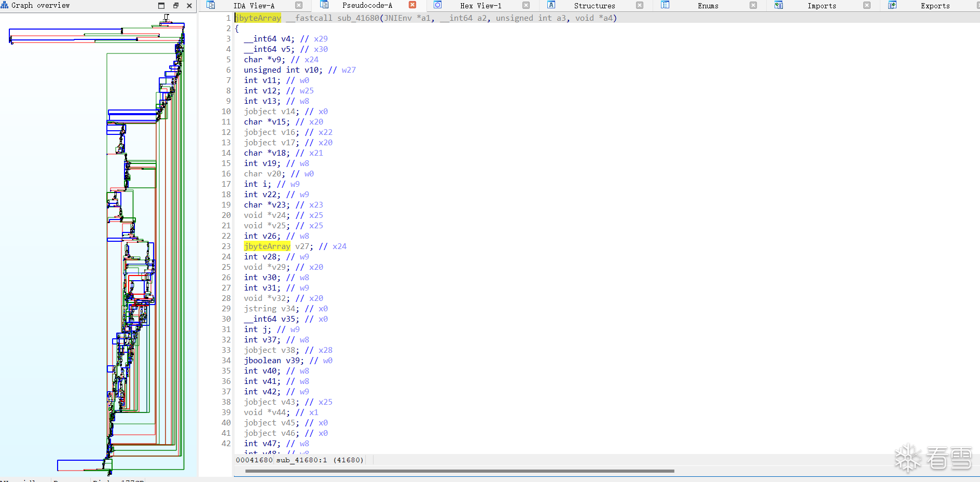The image size is (980, 482).
Task: Go to the Imports tab
Action: pos(822,6)
